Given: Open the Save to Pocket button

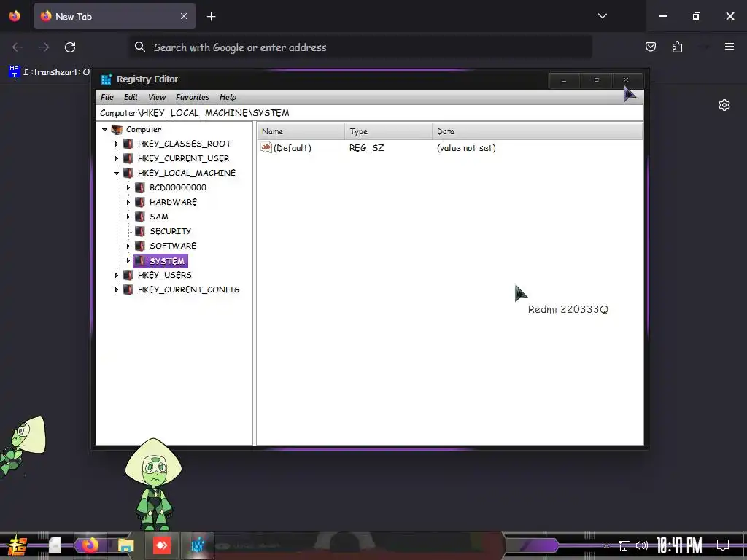Looking at the screenshot, I should 650,47.
